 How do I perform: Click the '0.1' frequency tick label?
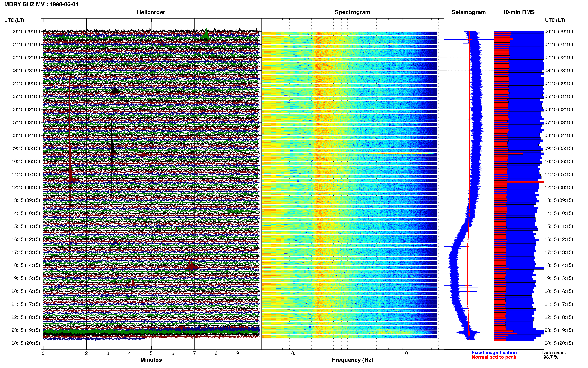pos(295,353)
